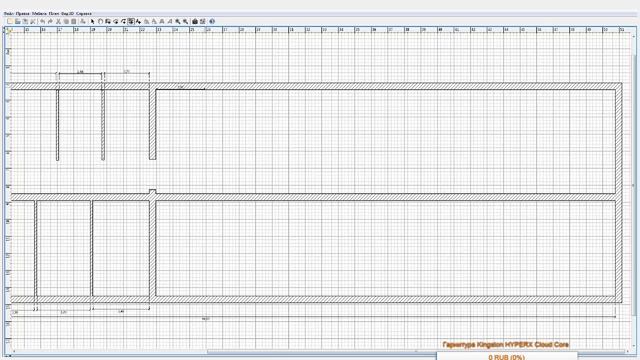Screen dimensions: 640x360
Task: Open help with the round icon
Action: point(212,21)
